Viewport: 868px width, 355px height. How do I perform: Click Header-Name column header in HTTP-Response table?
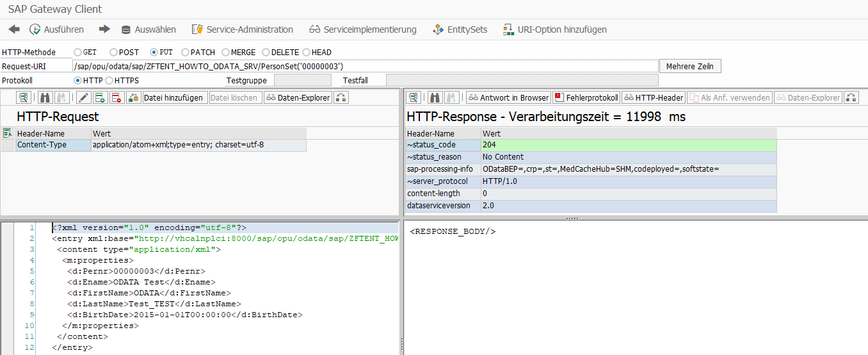[x=443, y=133]
